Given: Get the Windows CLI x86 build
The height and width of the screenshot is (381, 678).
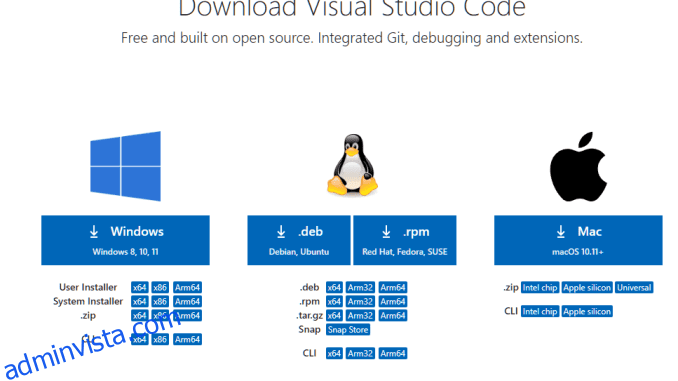Looking at the screenshot, I should [160, 339].
